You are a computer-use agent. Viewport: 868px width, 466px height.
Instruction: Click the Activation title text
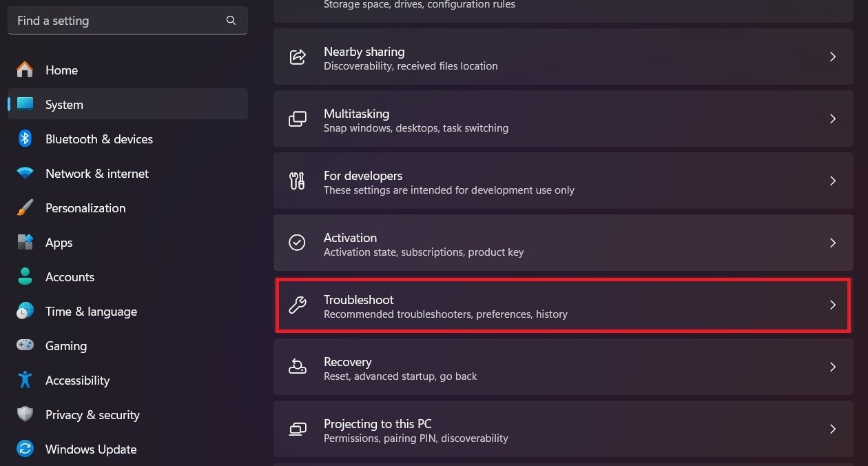click(350, 237)
